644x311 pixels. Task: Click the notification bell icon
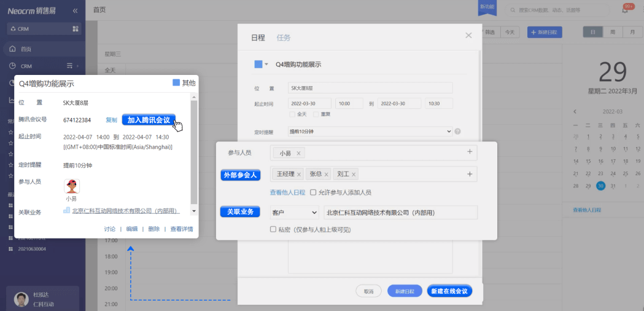(x=625, y=10)
